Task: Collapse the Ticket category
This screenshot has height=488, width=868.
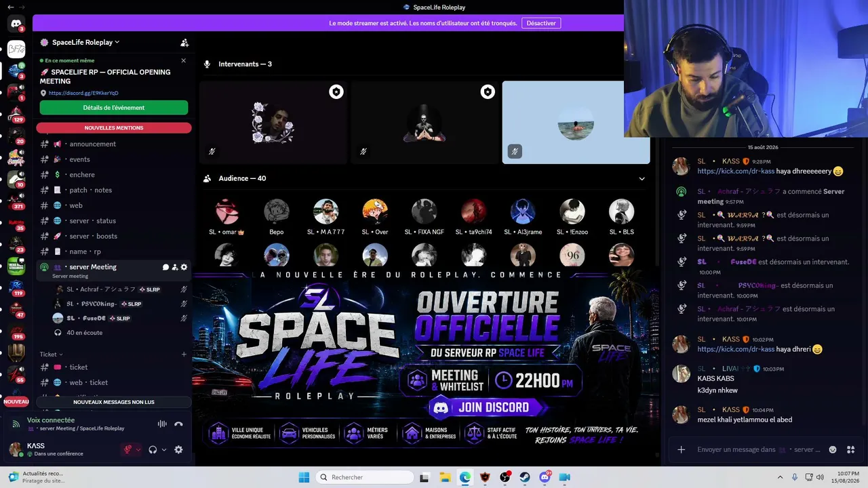Action: tap(51, 354)
